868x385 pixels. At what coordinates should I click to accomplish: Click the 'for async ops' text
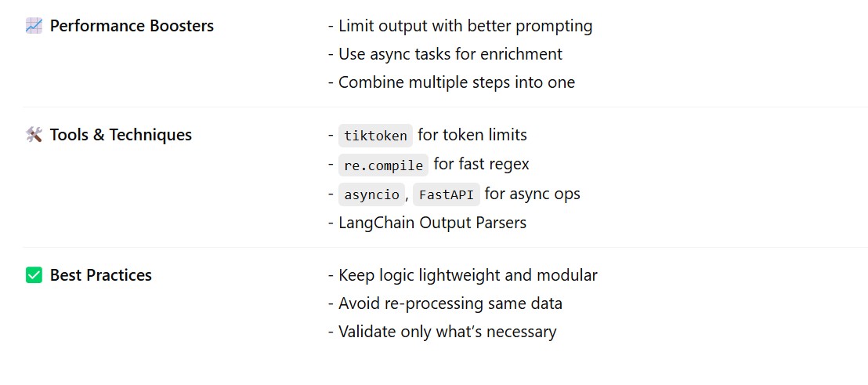click(533, 194)
